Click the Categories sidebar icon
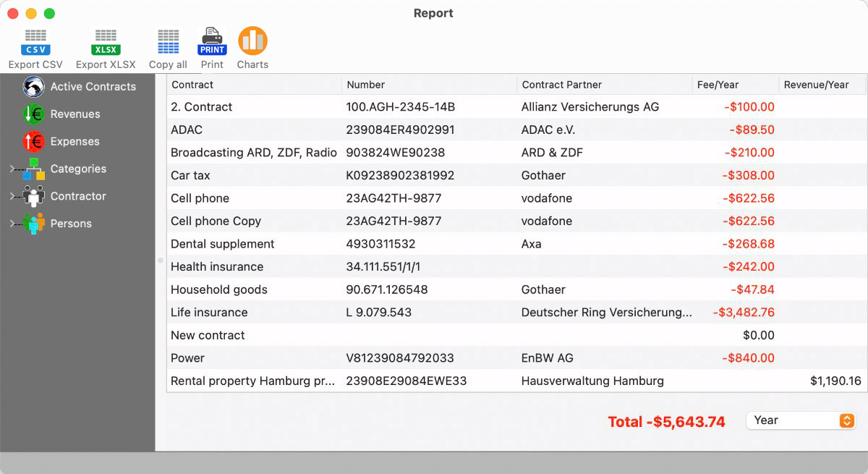This screenshot has width=868, height=474. (34, 169)
